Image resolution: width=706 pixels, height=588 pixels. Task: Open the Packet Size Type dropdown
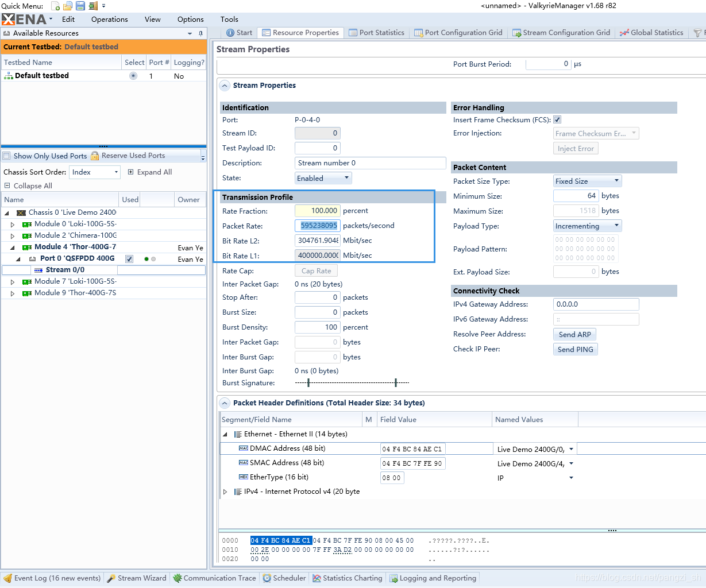(x=587, y=181)
